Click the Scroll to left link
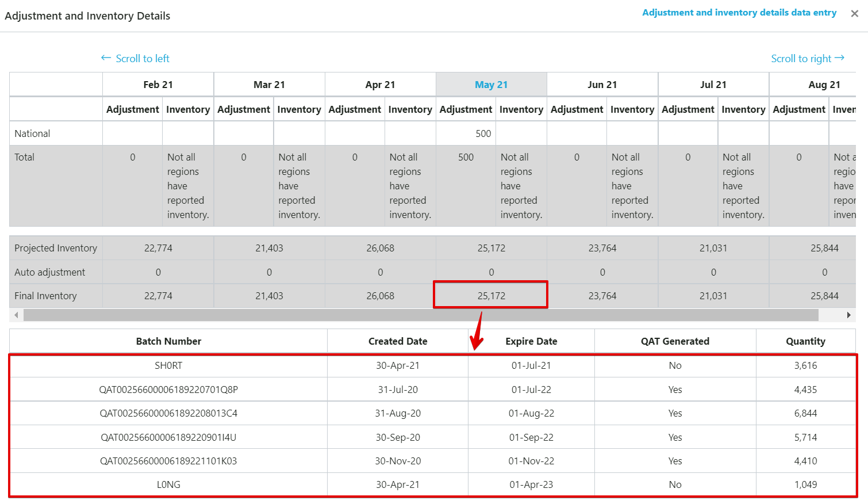 click(136, 58)
